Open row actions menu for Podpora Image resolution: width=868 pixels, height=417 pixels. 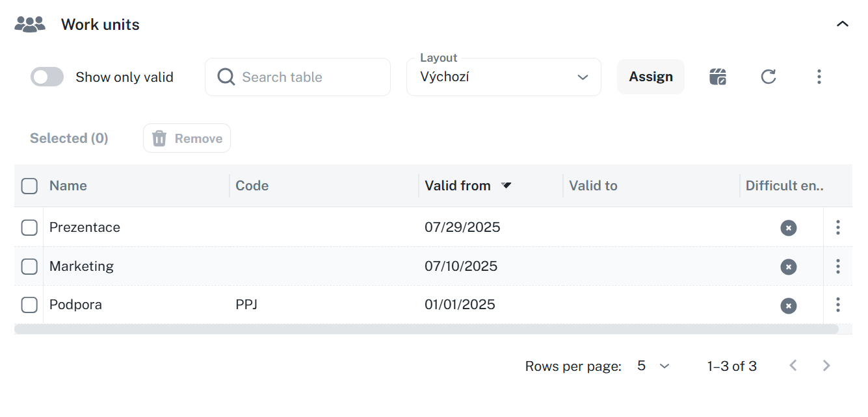(837, 305)
